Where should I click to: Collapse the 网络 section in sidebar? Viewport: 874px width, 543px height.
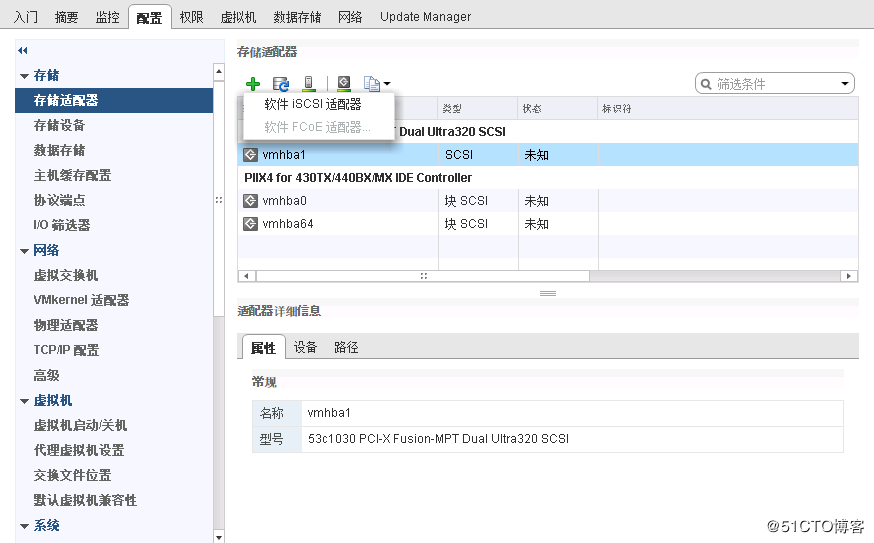(25, 251)
